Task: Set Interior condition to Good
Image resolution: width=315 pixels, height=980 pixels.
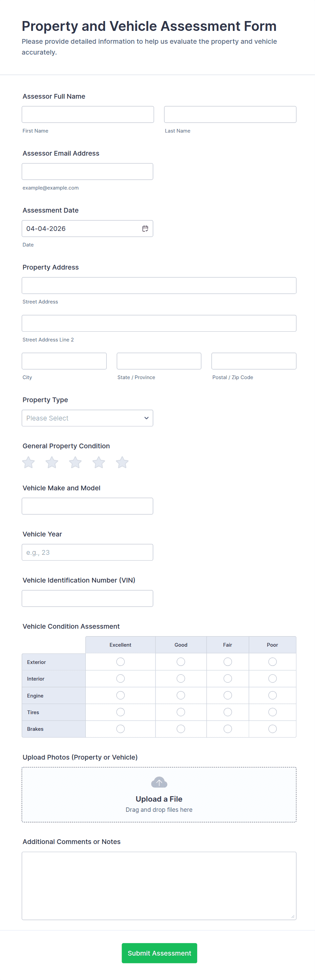Action: pos(181,679)
